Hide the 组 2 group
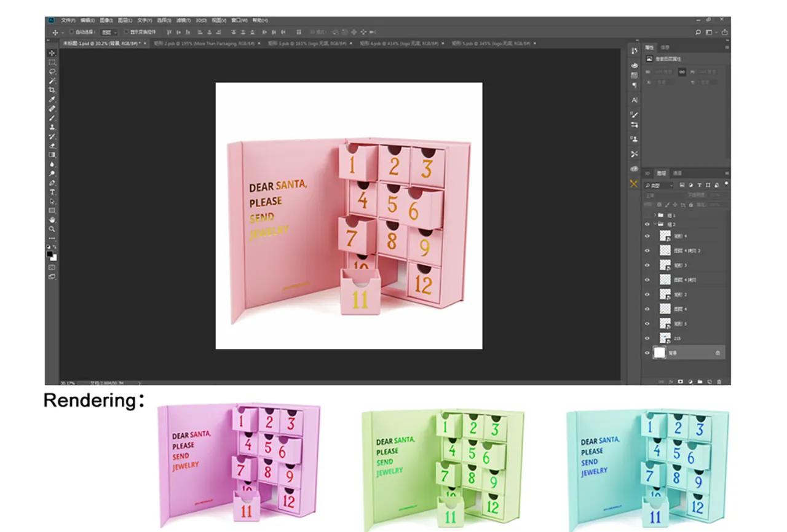787x532 pixels. click(x=647, y=223)
